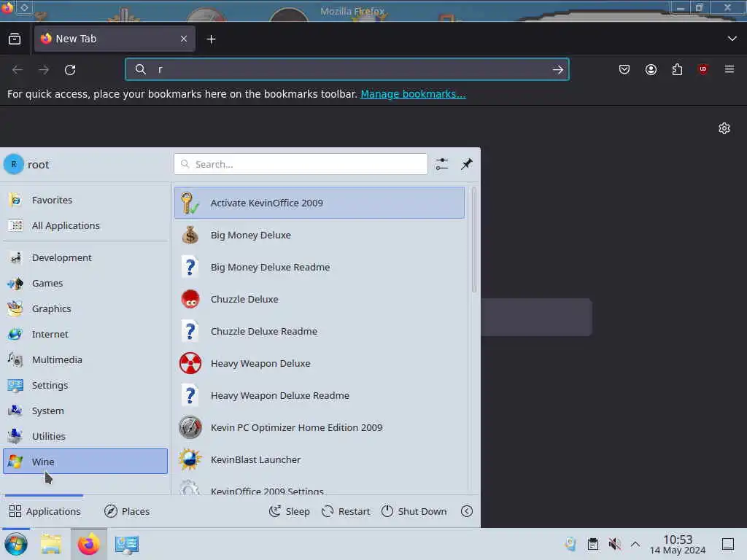Go forward in Firefox history
The width and height of the screenshot is (747, 560).
pos(44,69)
